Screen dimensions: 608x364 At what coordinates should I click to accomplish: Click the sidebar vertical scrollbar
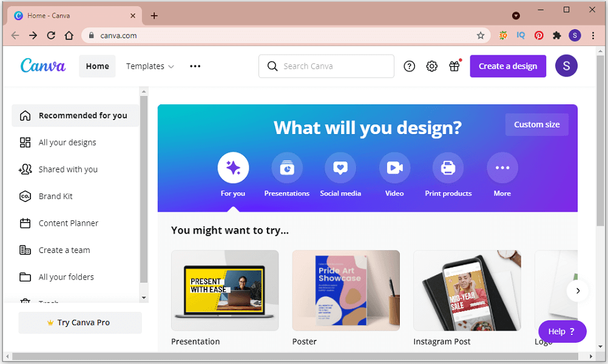click(x=143, y=189)
